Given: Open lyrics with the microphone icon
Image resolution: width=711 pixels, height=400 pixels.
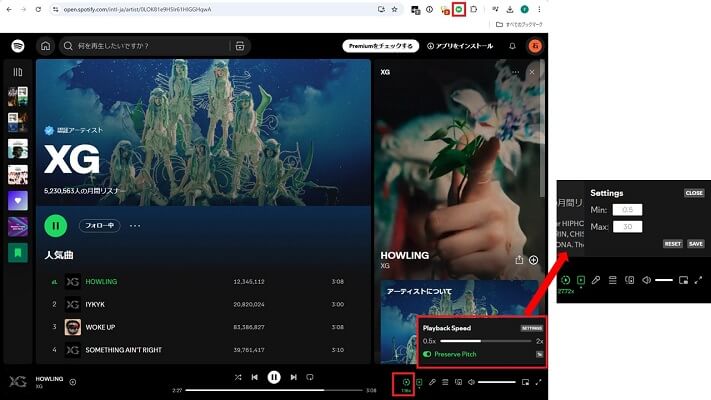Looking at the screenshot, I should pyautogui.click(x=432, y=382).
